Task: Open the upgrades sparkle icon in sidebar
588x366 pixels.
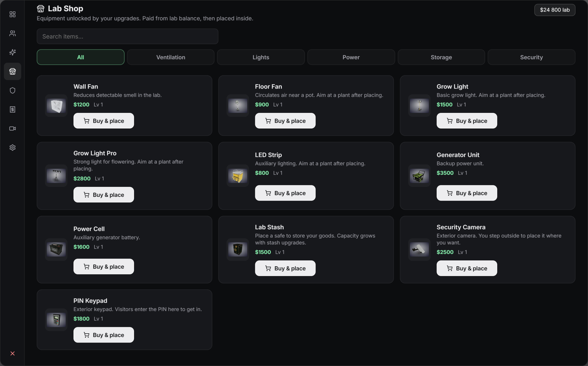Action: point(12,52)
